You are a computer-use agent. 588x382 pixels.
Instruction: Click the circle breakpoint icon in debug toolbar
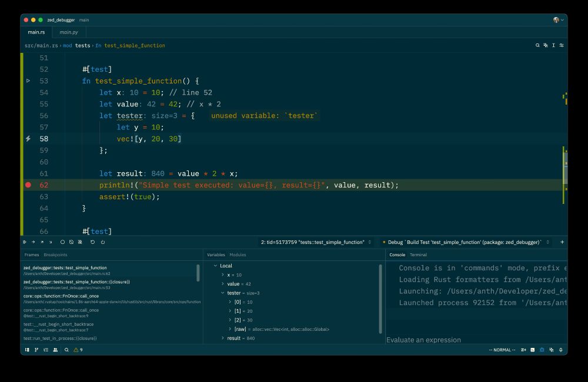[x=63, y=242]
